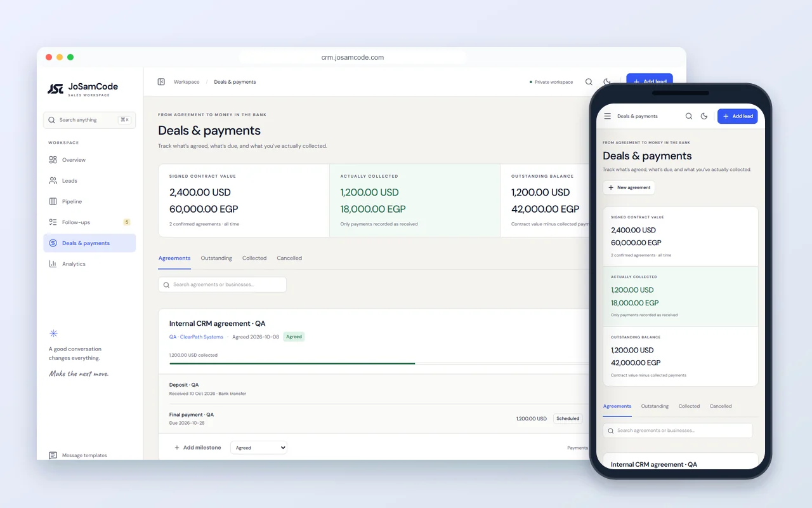This screenshot has width=812, height=508.
Task: Click the Scheduled badge for Final payment
Action: pyautogui.click(x=568, y=418)
